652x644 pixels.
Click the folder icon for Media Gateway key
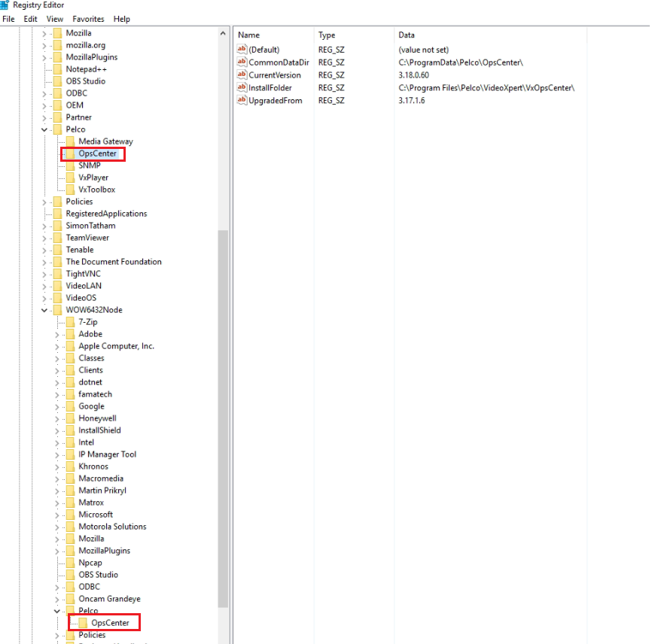(x=70, y=141)
